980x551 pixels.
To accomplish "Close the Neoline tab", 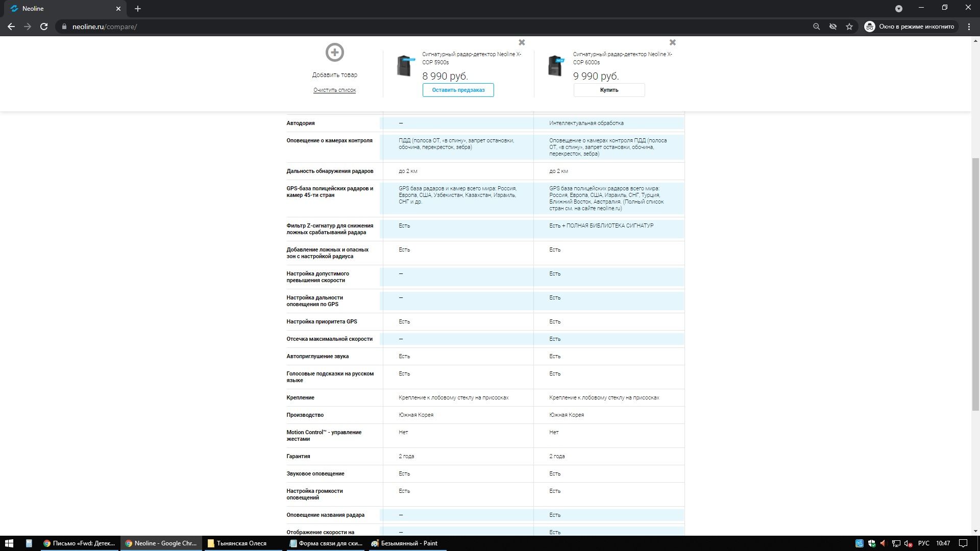I will coord(118,9).
